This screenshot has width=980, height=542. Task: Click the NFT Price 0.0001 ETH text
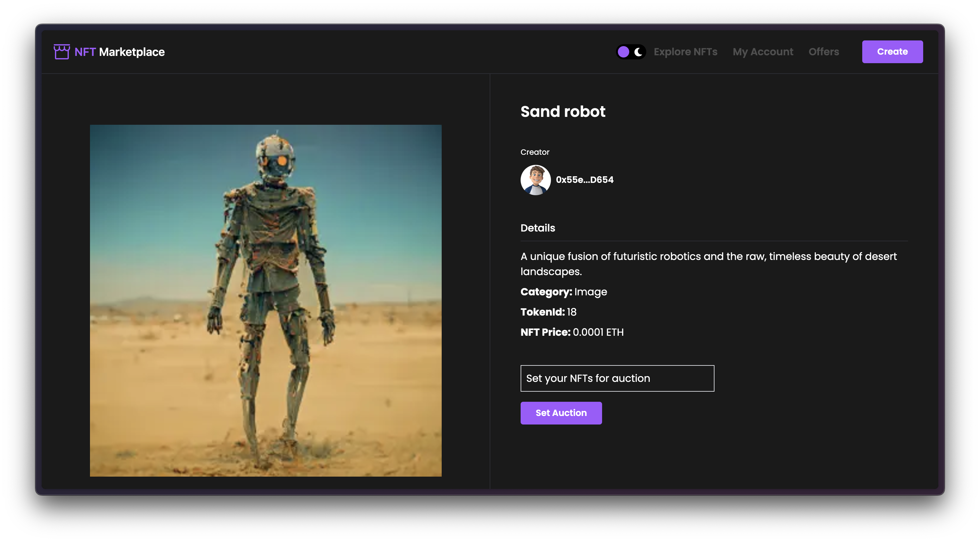pos(572,332)
